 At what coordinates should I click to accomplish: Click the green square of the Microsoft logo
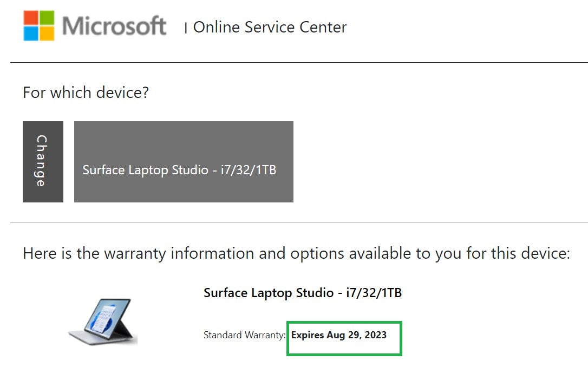(46, 16)
